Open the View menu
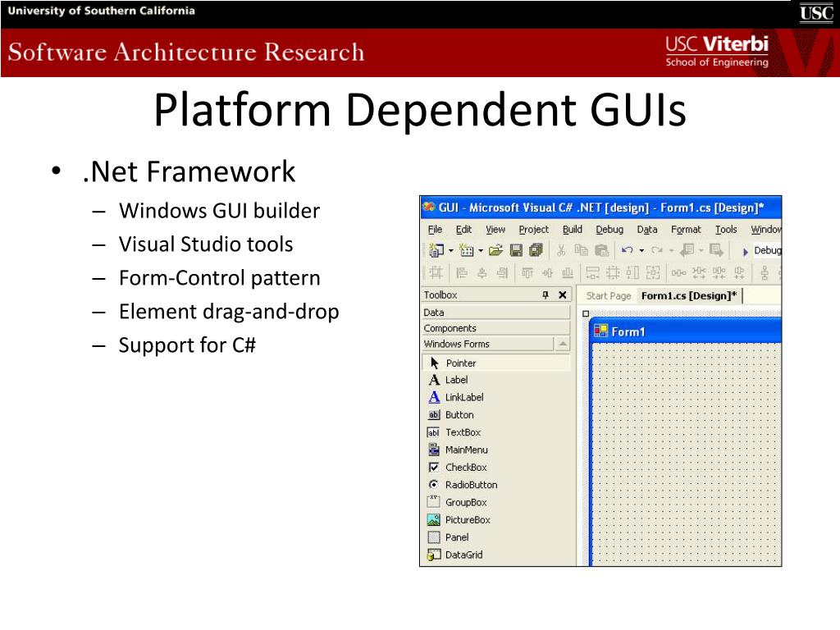 [495, 230]
